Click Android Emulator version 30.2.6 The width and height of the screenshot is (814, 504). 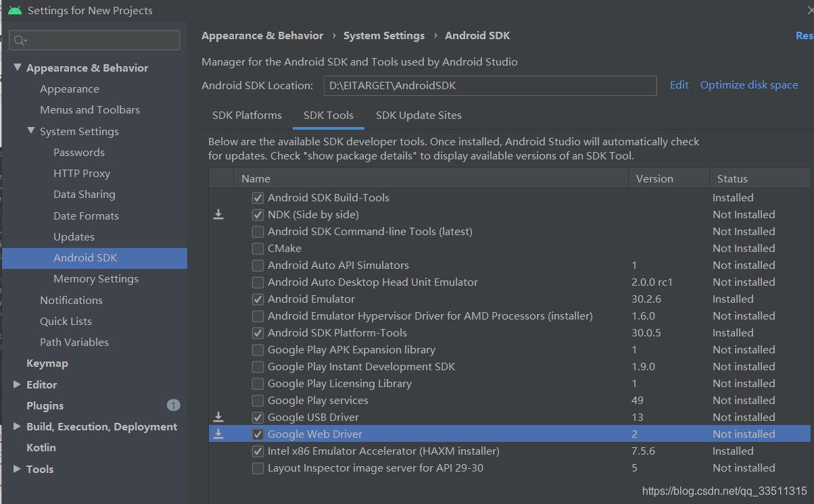click(x=646, y=299)
